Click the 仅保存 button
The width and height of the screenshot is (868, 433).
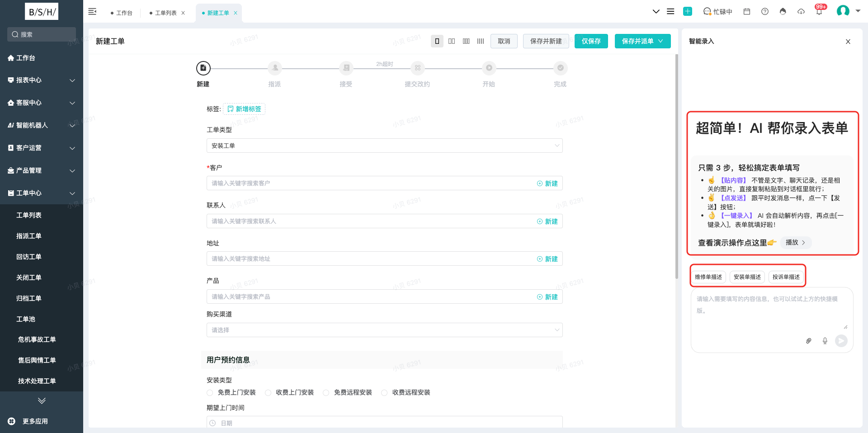(591, 41)
